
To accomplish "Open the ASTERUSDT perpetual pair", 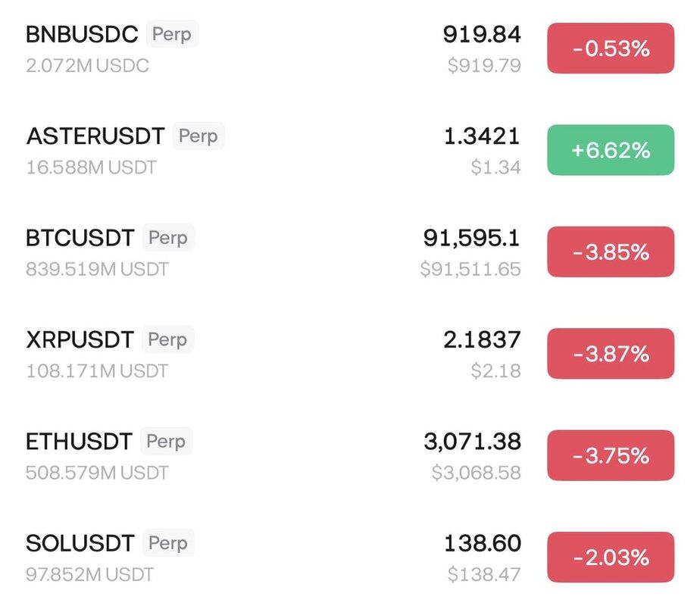I will point(95,136).
